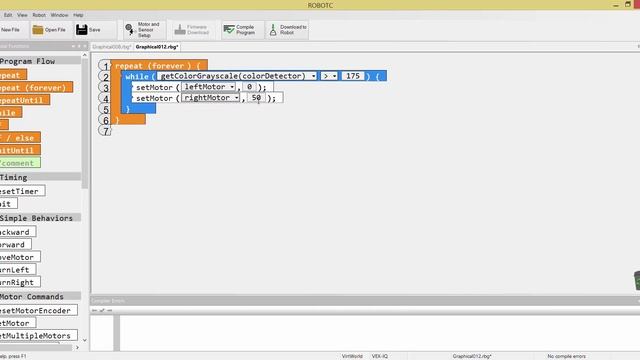Click the rightMotor speed value 50

click(x=256, y=98)
